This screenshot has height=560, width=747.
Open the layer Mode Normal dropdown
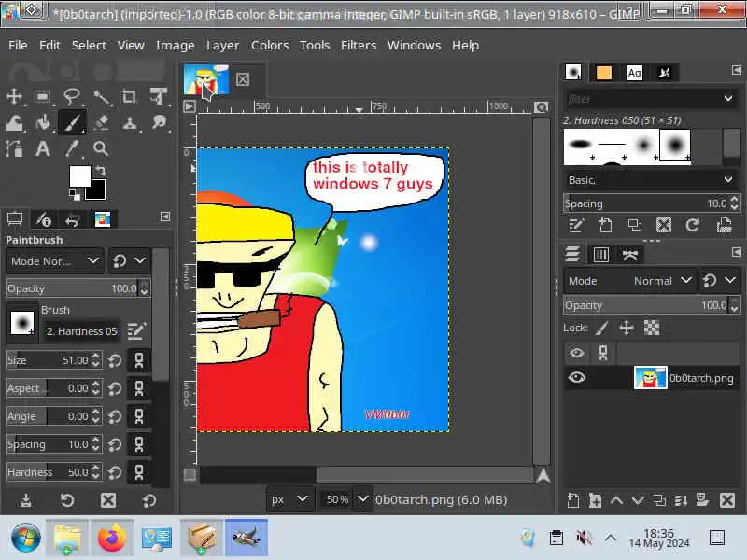629,281
